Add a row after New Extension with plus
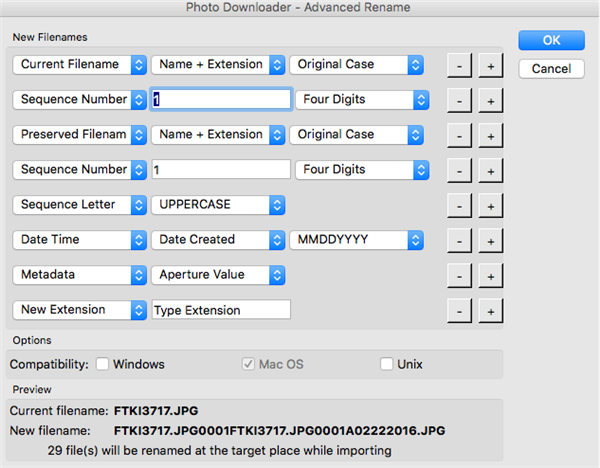 [x=491, y=311]
